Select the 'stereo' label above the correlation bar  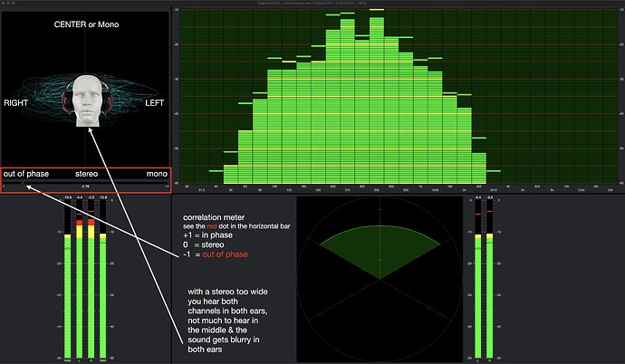[86, 173]
